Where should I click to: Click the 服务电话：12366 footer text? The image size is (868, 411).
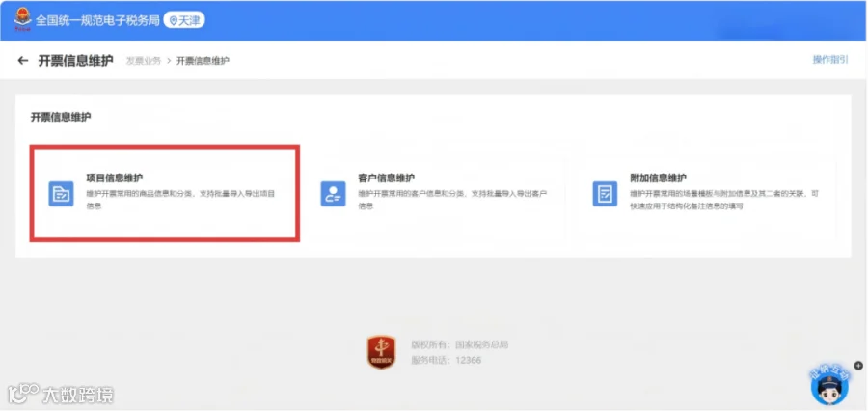[x=447, y=360]
